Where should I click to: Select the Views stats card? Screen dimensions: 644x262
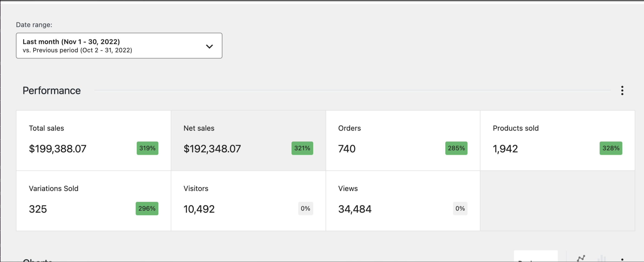tap(402, 201)
